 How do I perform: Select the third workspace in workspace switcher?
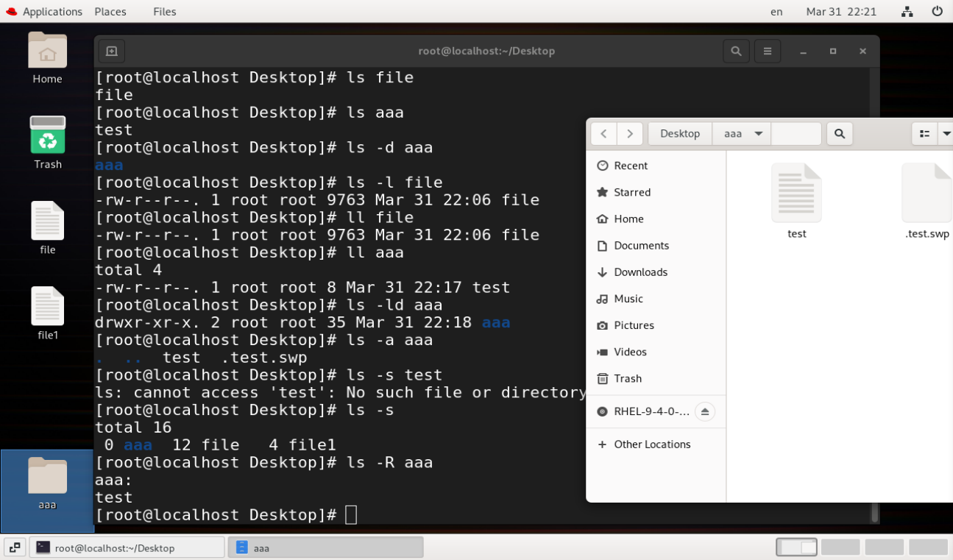pos(885,547)
